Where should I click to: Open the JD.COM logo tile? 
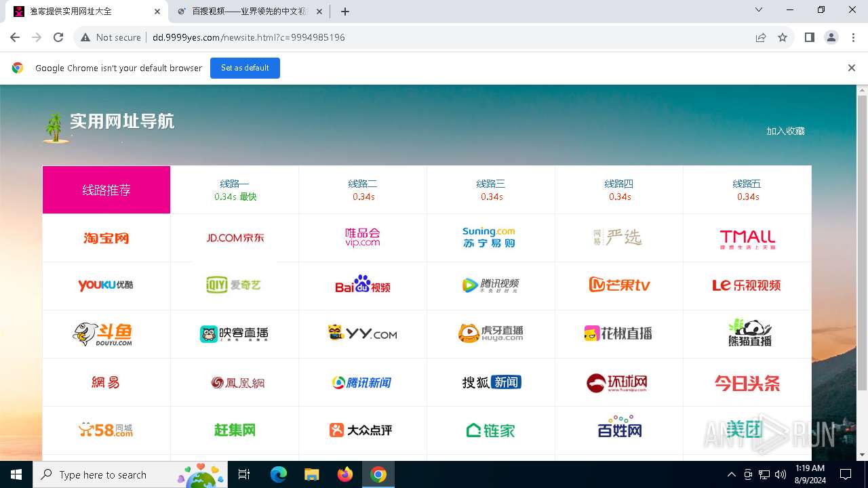235,238
